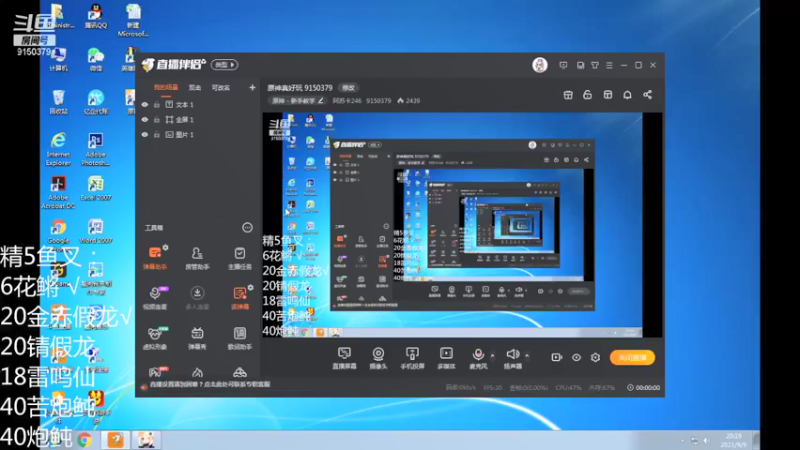Open stream settings gear near 关闭直播
The image size is (800, 450).
click(595, 358)
